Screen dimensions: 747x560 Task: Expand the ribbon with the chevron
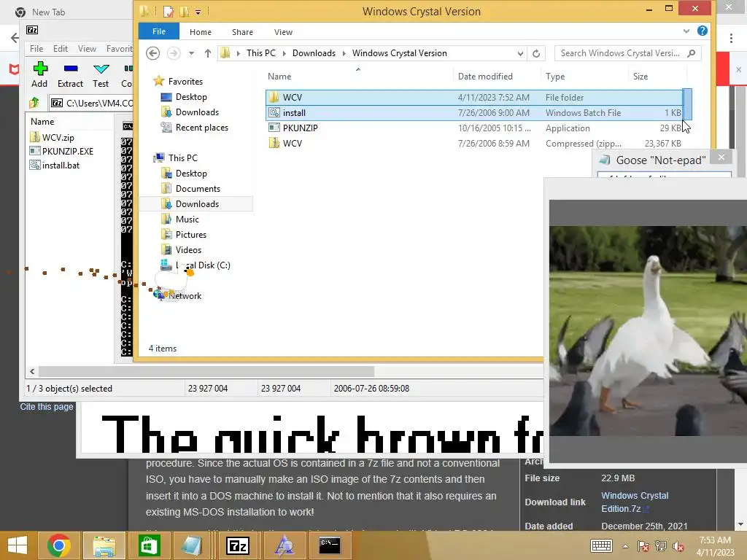[x=686, y=31]
